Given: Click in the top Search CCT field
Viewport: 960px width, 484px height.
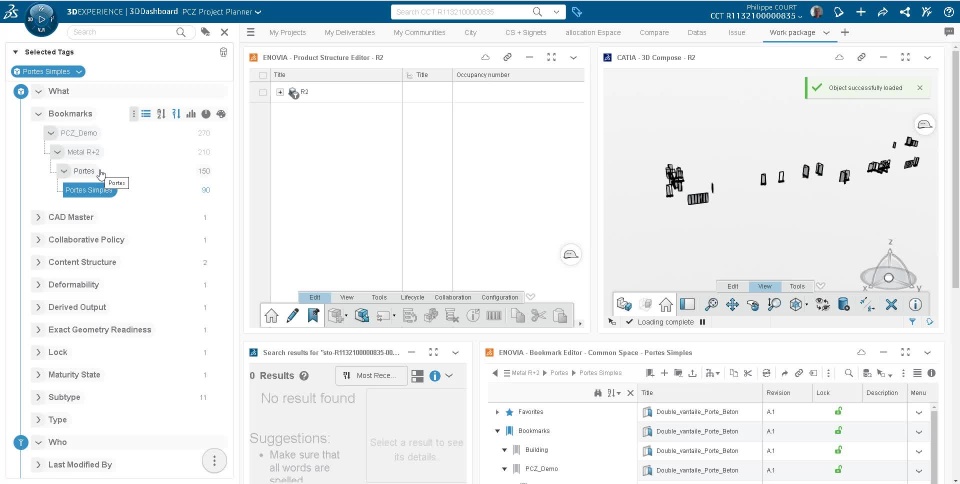Looking at the screenshot, I should pos(462,12).
